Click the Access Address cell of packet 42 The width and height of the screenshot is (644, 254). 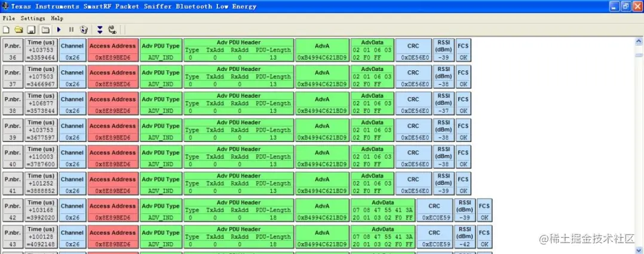tap(112, 210)
